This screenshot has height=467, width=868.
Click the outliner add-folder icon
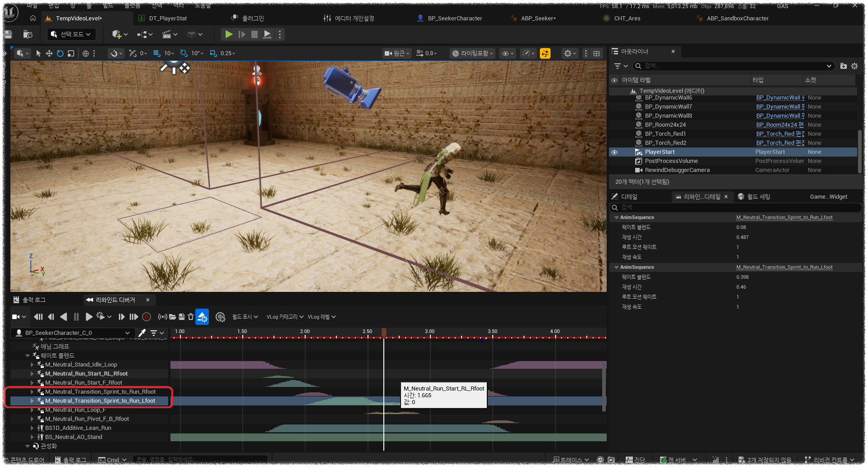coord(843,66)
